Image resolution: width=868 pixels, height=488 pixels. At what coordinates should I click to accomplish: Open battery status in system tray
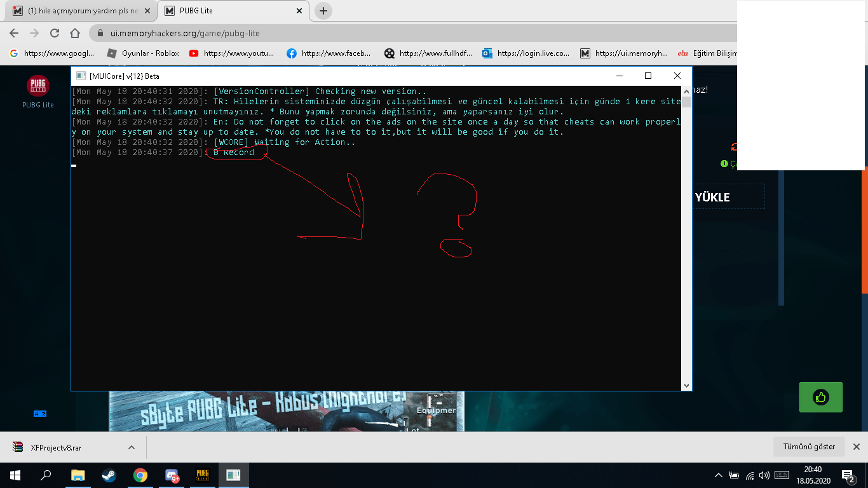coord(734,475)
